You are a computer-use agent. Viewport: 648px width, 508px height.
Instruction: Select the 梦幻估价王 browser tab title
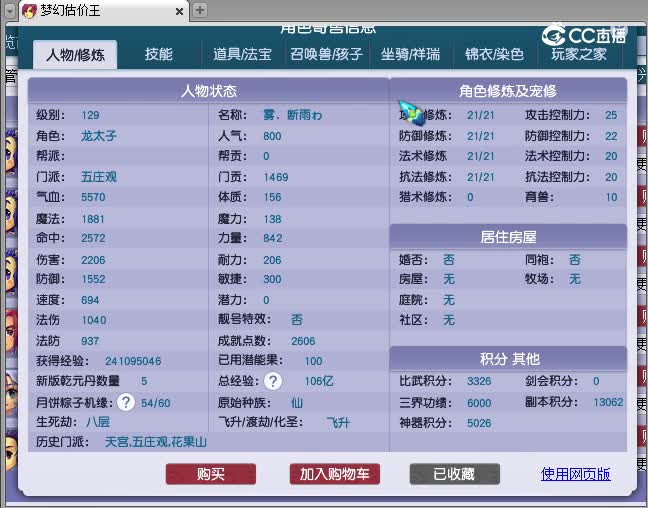click(x=70, y=10)
